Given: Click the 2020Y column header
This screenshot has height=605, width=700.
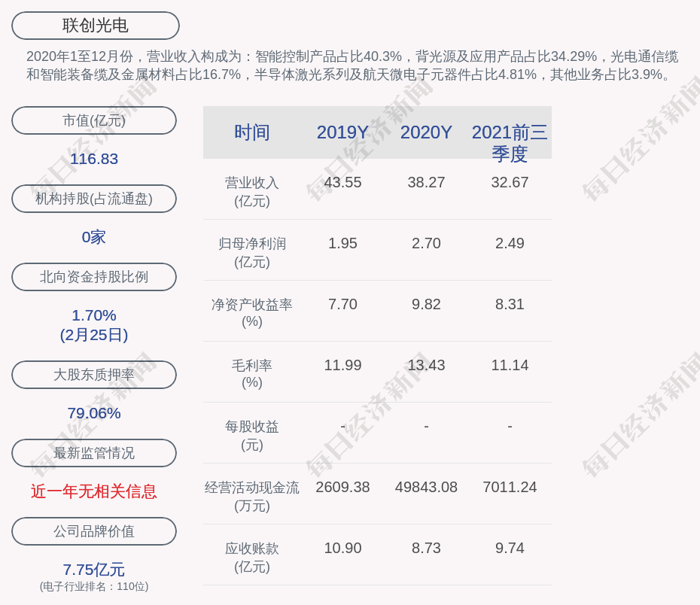Looking at the screenshot, I should (426, 132).
